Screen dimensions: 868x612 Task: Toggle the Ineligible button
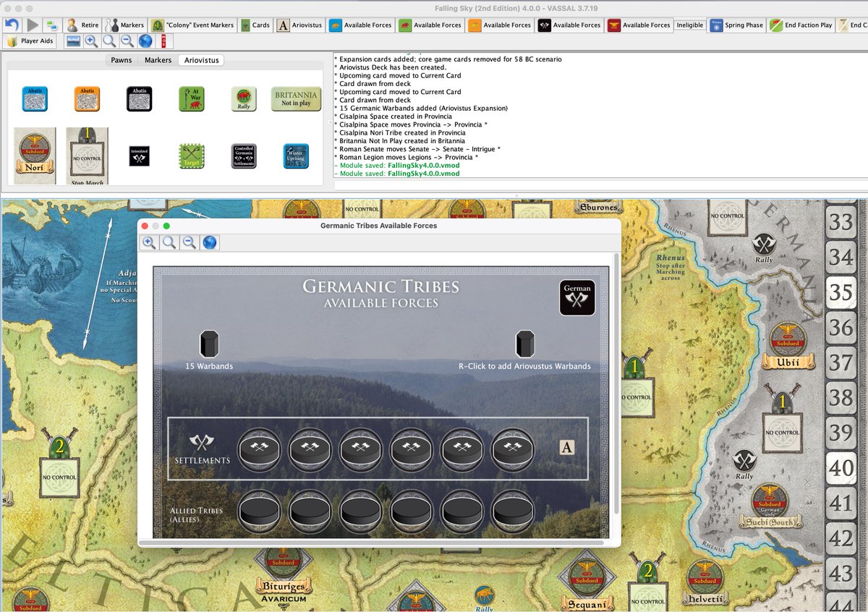[689, 24]
